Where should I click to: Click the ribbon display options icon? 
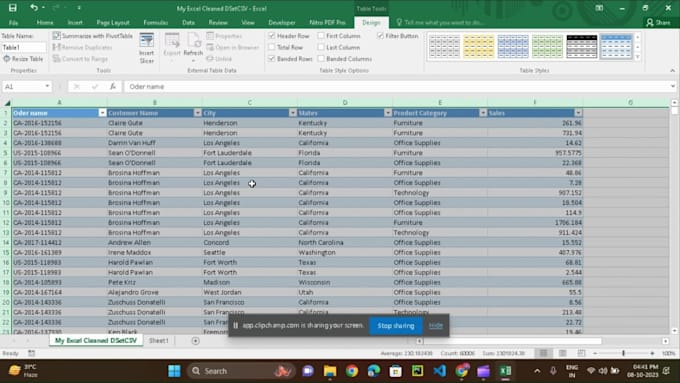(x=599, y=8)
